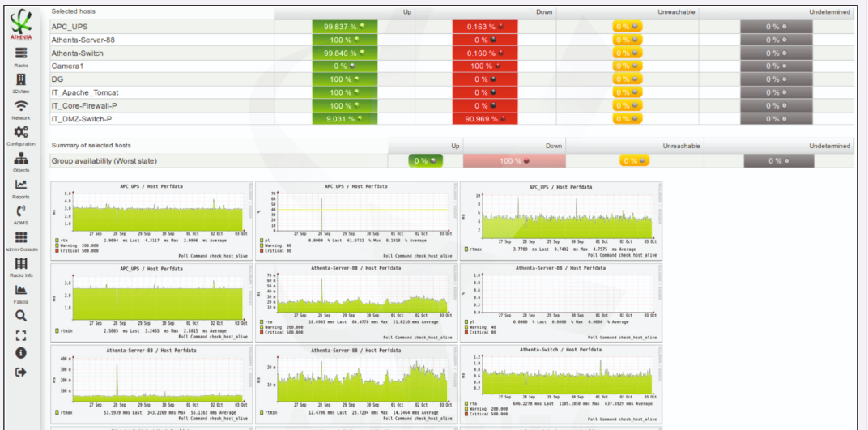Screen dimensions: 868x430
Task: Open the Racks Info table icon
Action: pos(21,263)
